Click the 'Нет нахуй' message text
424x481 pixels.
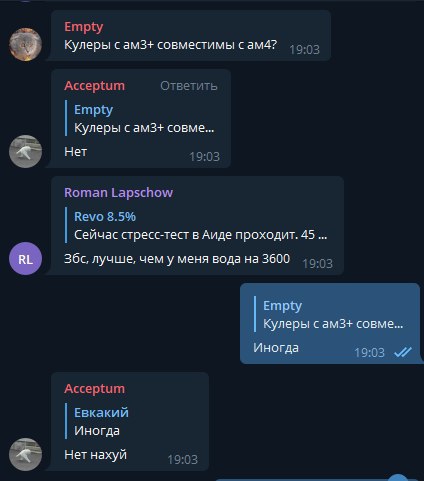[x=95, y=455]
